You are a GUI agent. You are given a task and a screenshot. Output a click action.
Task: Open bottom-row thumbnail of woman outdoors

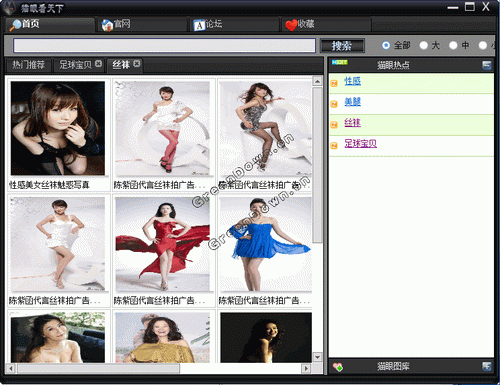click(x=58, y=337)
